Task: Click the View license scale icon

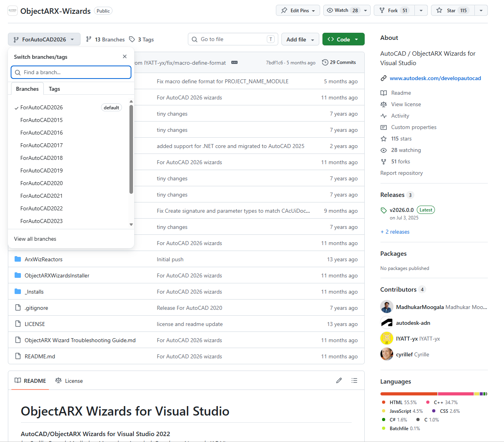Action: pos(384,104)
